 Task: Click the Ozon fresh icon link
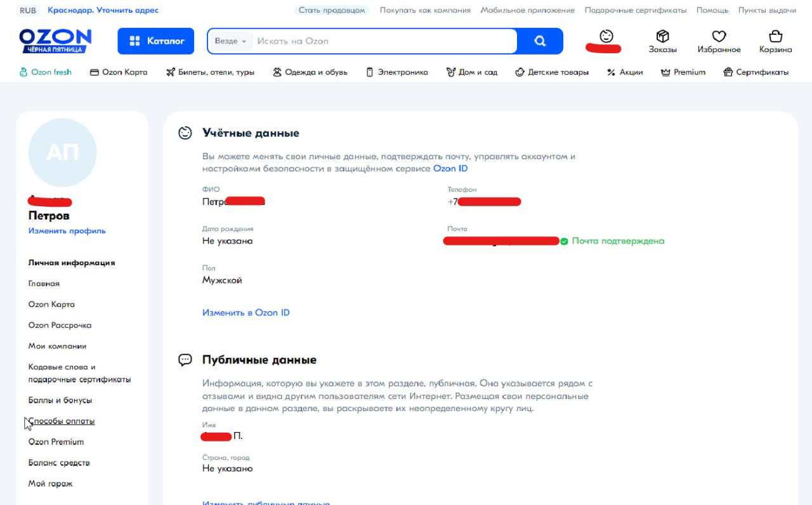pyautogui.click(x=45, y=72)
